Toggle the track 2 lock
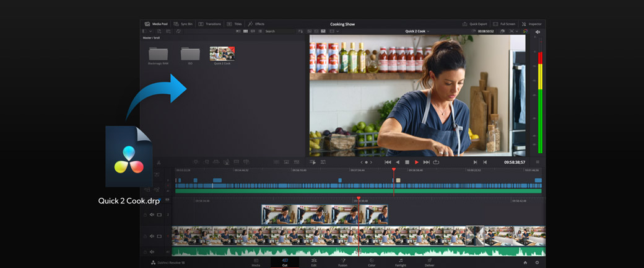This screenshot has width=644, height=268. pyautogui.click(x=145, y=215)
